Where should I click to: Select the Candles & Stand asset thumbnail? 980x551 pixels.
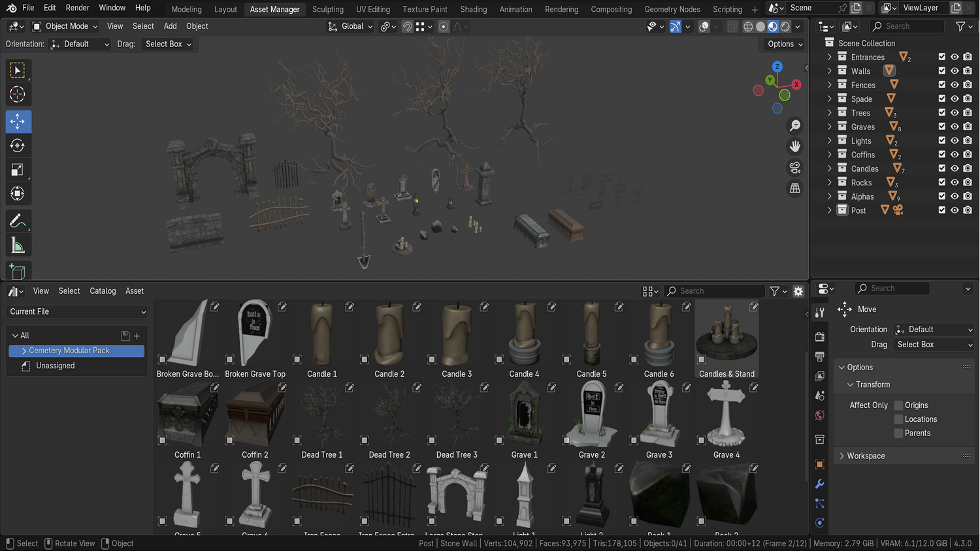coord(727,334)
